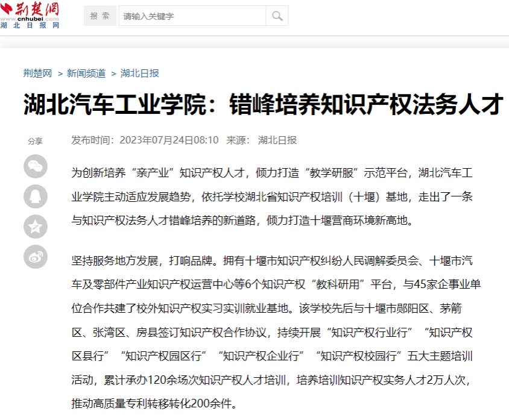Click breadcrumb arrow after 荆楚网
The width and height of the screenshot is (509, 420).
60,74
